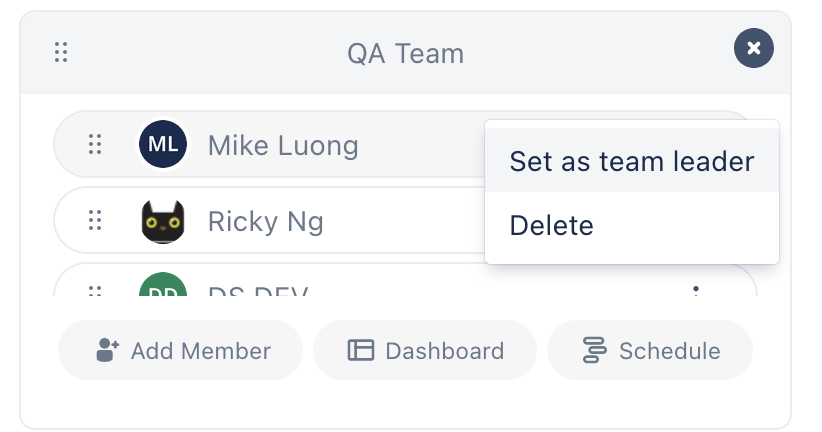Screen dimensions: 822x432
Task: Click Mike Luong's ML avatar
Action: (x=163, y=145)
